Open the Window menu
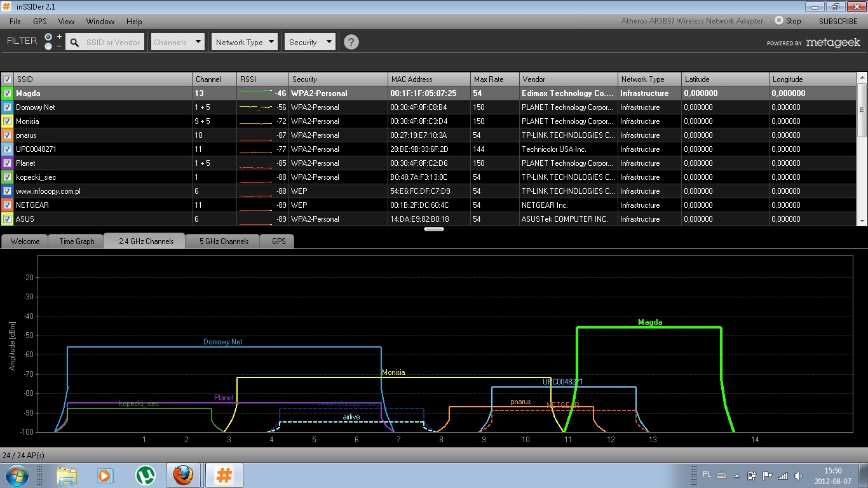The width and height of the screenshot is (868, 488). [100, 21]
